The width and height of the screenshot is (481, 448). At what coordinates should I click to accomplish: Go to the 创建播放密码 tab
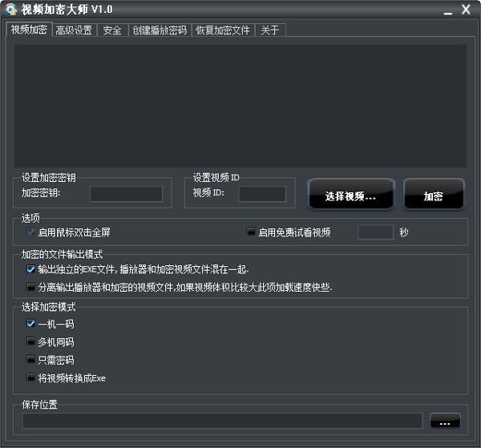[x=159, y=30]
